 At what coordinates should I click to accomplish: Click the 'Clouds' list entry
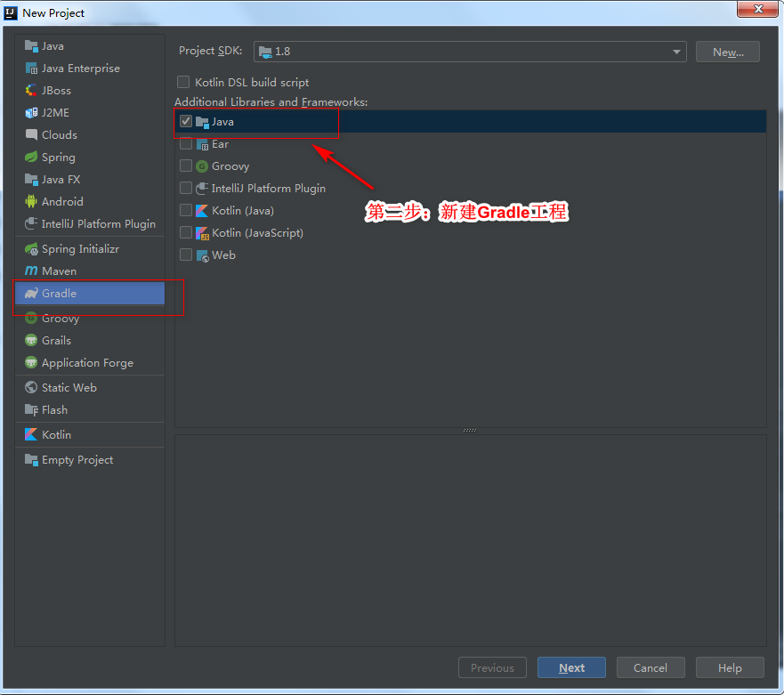(x=90, y=135)
